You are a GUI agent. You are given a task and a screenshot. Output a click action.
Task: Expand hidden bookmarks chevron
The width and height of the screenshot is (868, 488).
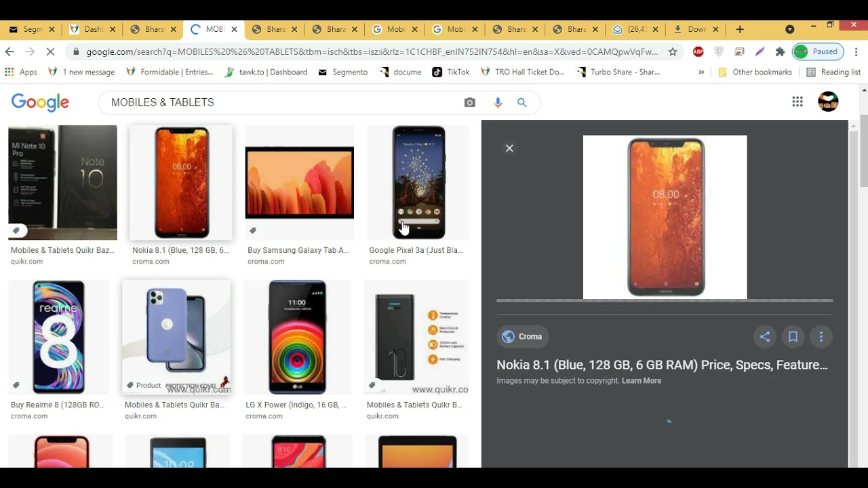pos(701,72)
